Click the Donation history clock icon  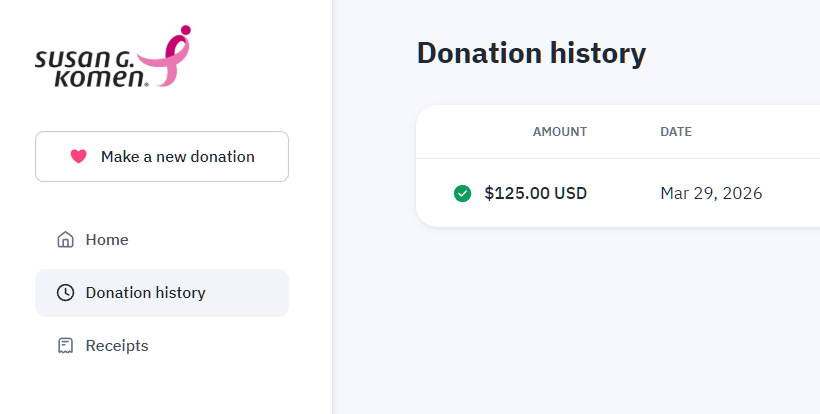[65, 293]
